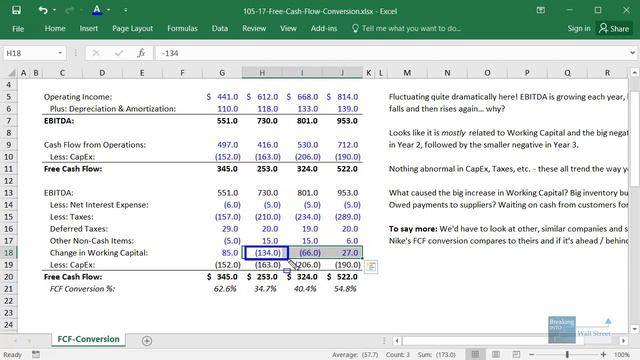Select row 11 header
The height and width of the screenshot is (360, 640).
pyautogui.click(x=9, y=169)
